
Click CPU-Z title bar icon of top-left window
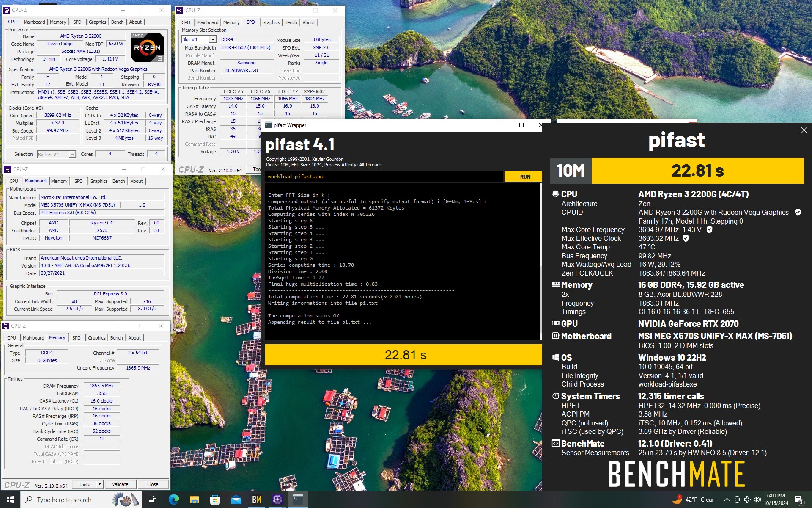click(7, 10)
